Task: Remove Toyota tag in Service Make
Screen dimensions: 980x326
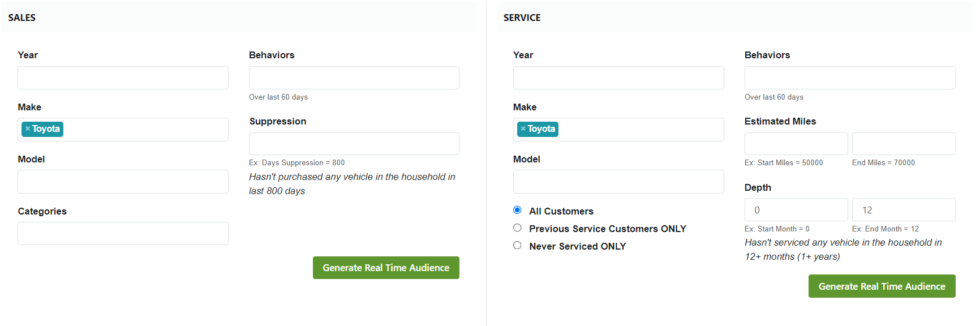Action: coord(523,129)
